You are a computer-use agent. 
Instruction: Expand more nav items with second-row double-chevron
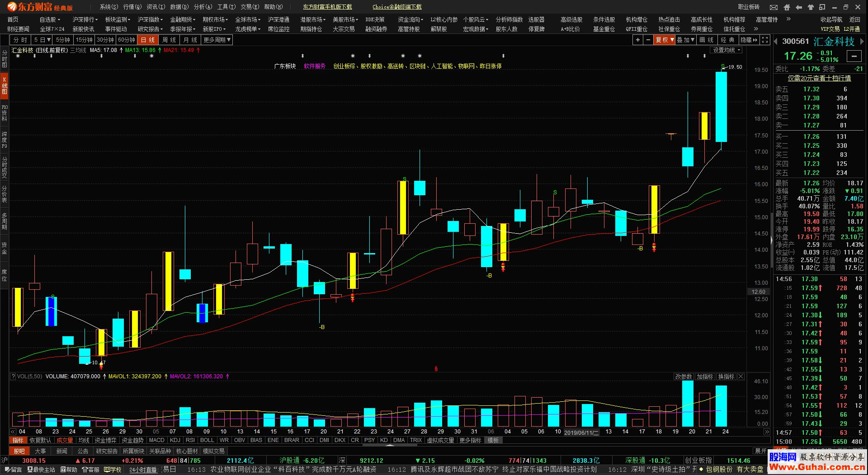point(756,29)
